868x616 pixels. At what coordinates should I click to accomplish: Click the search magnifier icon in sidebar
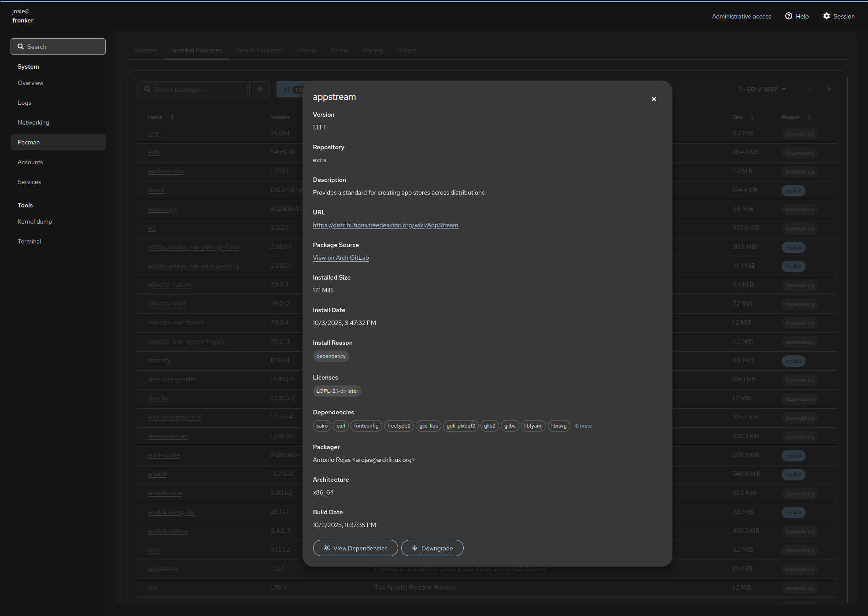pyautogui.click(x=21, y=47)
